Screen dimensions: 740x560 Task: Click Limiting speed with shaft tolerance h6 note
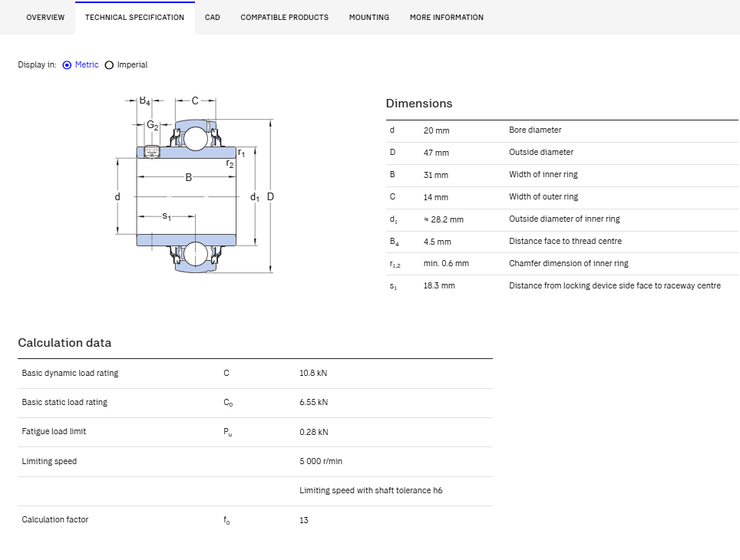coord(371,490)
